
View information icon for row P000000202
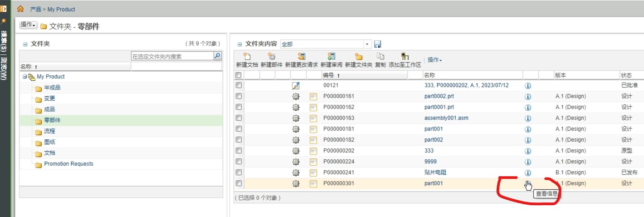[x=528, y=151]
